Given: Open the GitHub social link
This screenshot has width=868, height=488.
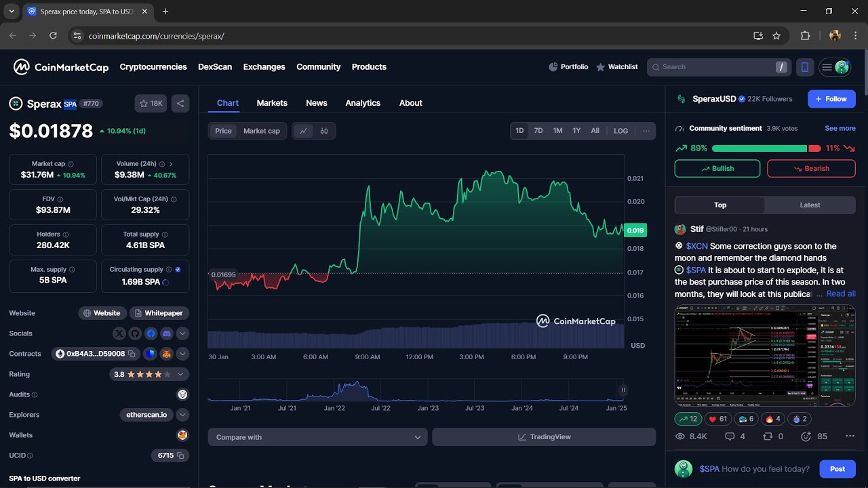Looking at the screenshot, I should (135, 333).
